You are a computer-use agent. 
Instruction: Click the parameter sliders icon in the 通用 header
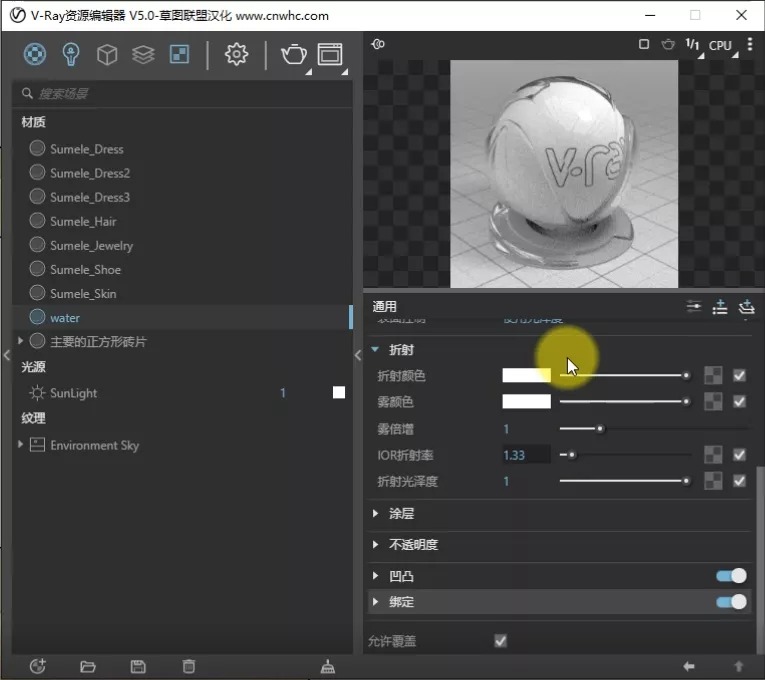click(693, 306)
